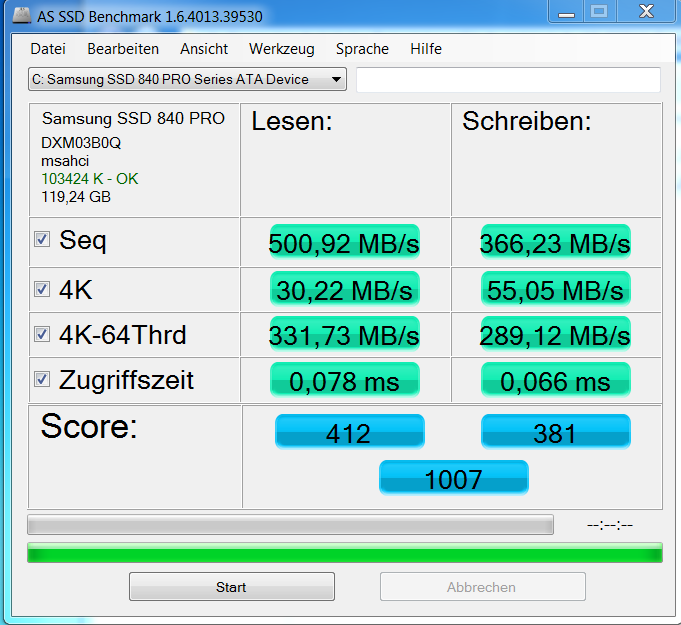Toggle the 4K test checkbox

[42, 289]
